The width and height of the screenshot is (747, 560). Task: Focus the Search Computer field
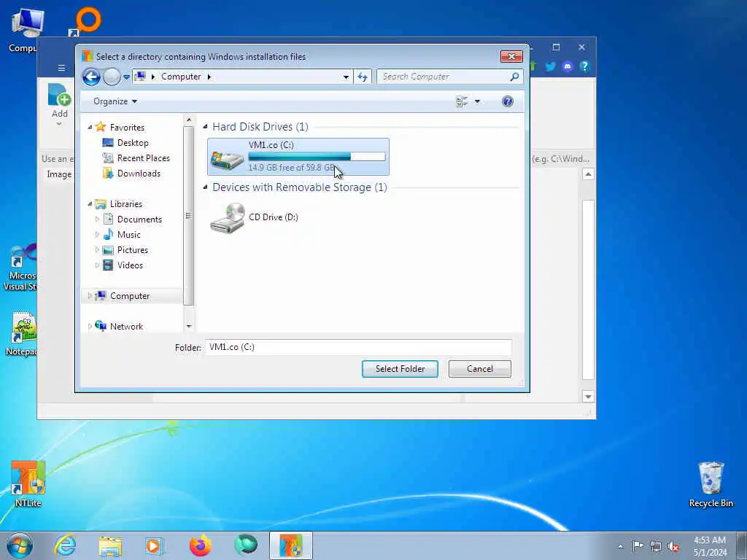(x=443, y=77)
